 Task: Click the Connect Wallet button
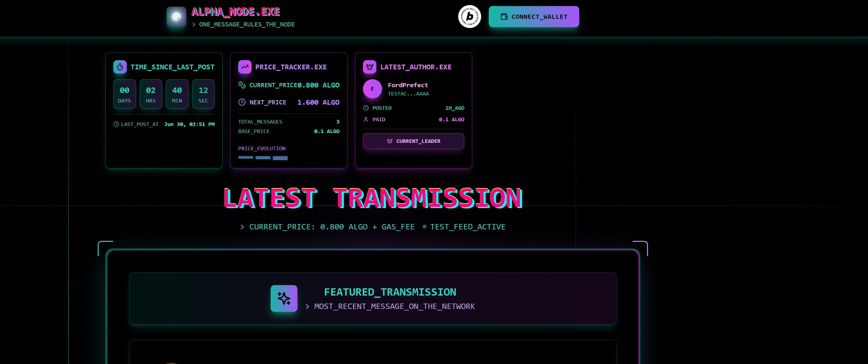[x=534, y=17]
